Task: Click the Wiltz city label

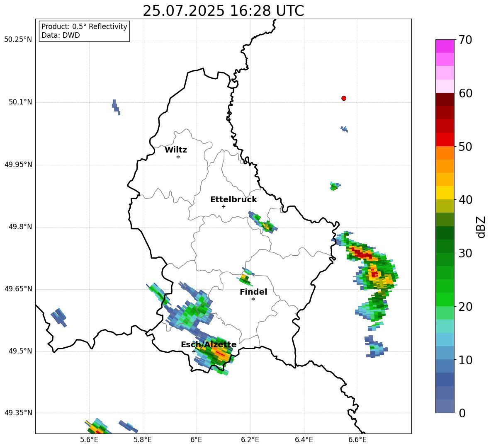Action: [x=176, y=150]
